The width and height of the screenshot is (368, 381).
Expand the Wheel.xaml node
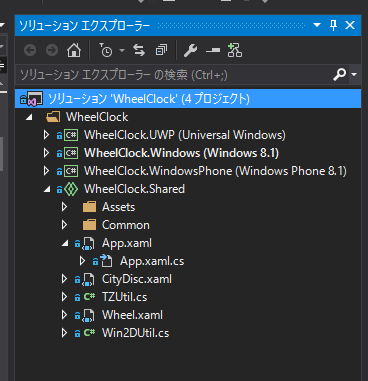coord(65,315)
